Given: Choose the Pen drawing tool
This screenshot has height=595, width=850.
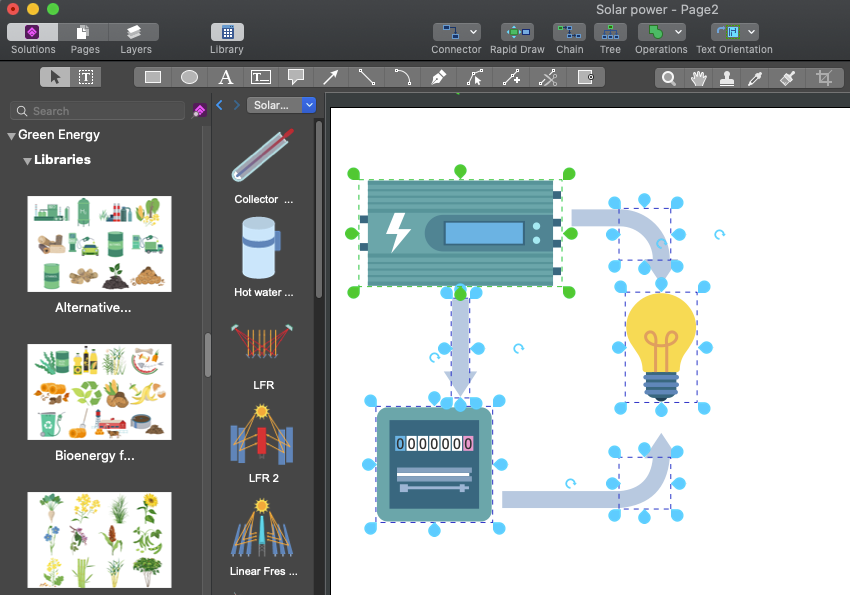Looking at the screenshot, I should 438,77.
